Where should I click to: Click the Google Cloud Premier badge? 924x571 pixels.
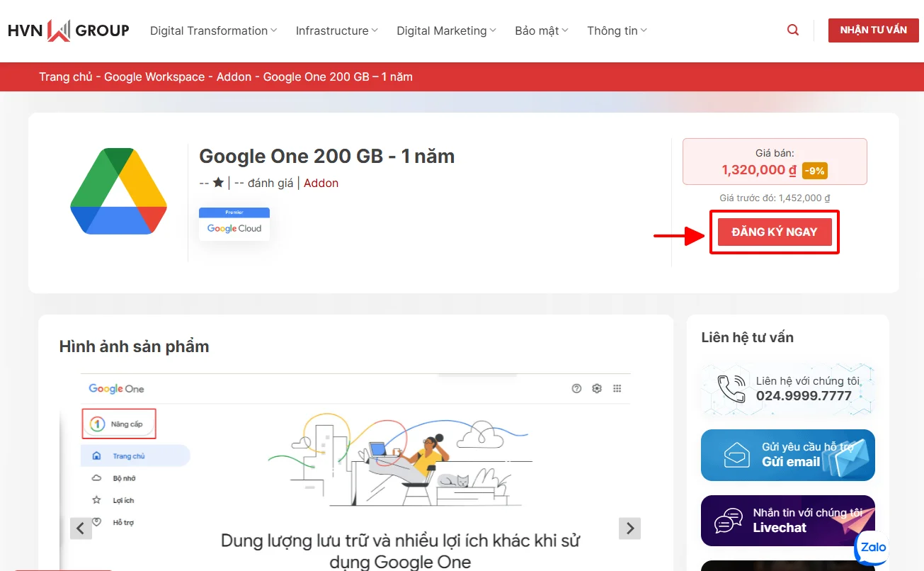234,224
